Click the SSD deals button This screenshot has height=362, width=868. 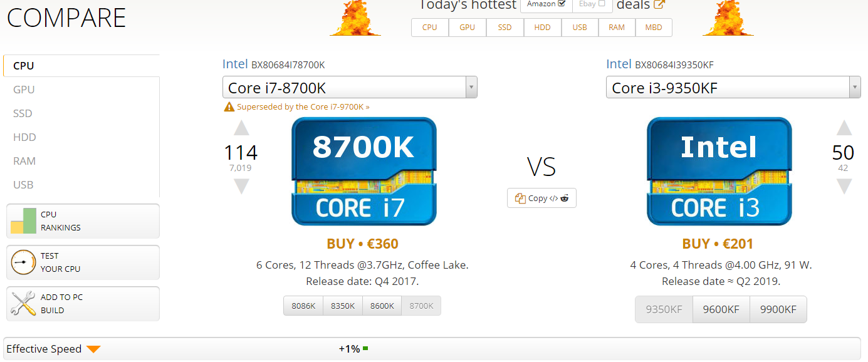tap(505, 28)
